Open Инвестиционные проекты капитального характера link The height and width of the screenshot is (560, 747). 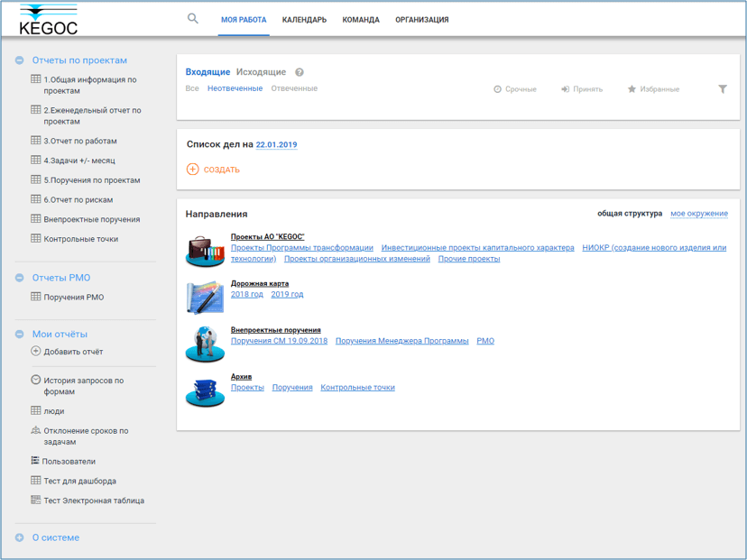478,248
